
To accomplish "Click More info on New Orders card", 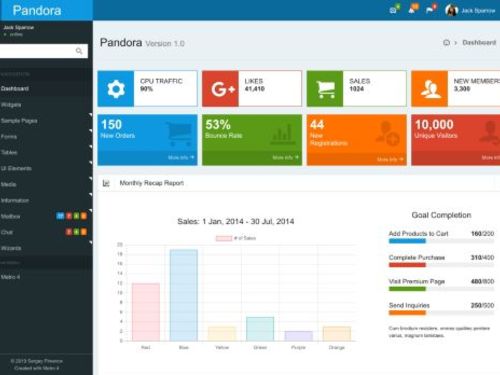I will (181, 157).
